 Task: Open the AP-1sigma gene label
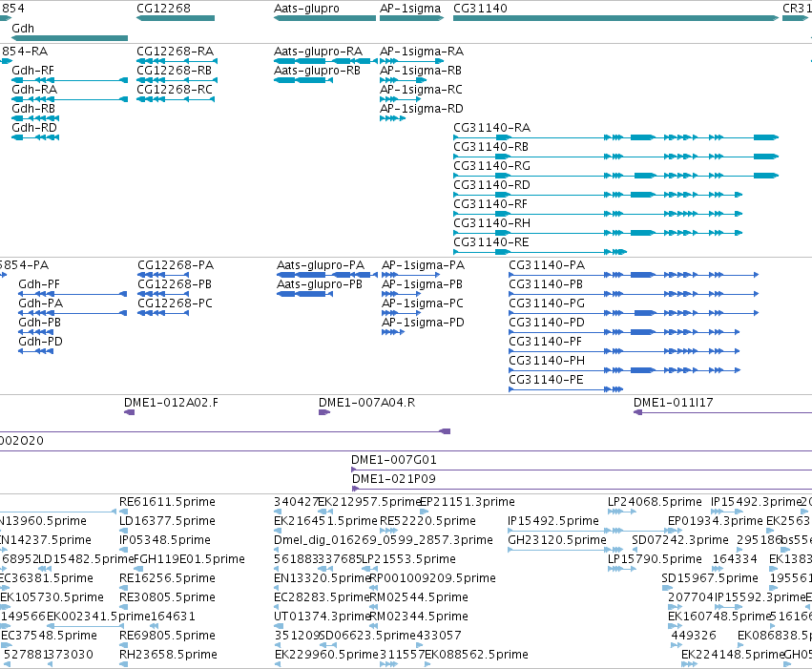(410, 9)
